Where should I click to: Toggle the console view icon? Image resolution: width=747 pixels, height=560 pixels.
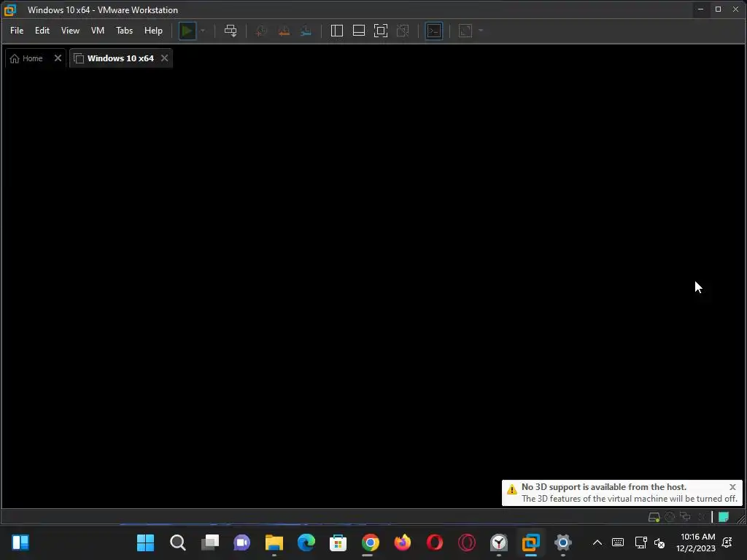pyautogui.click(x=434, y=31)
